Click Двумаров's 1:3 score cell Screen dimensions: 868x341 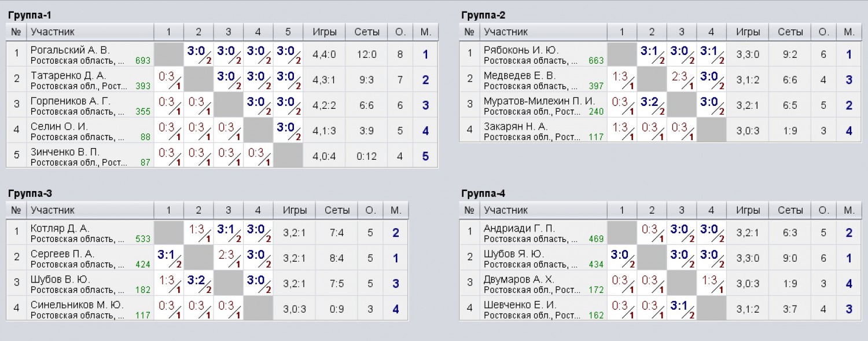click(711, 283)
